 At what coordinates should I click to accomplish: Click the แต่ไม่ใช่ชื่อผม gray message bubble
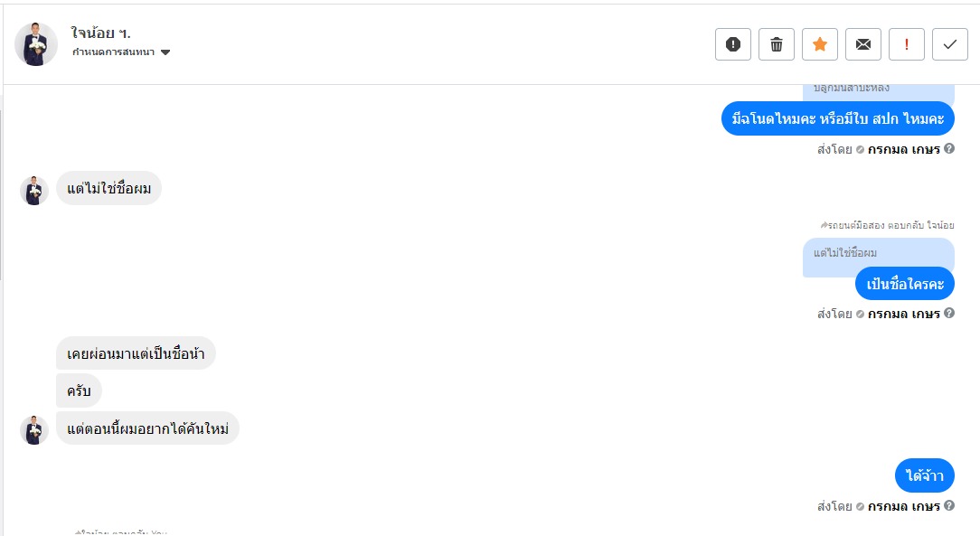[x=108, y=188]
